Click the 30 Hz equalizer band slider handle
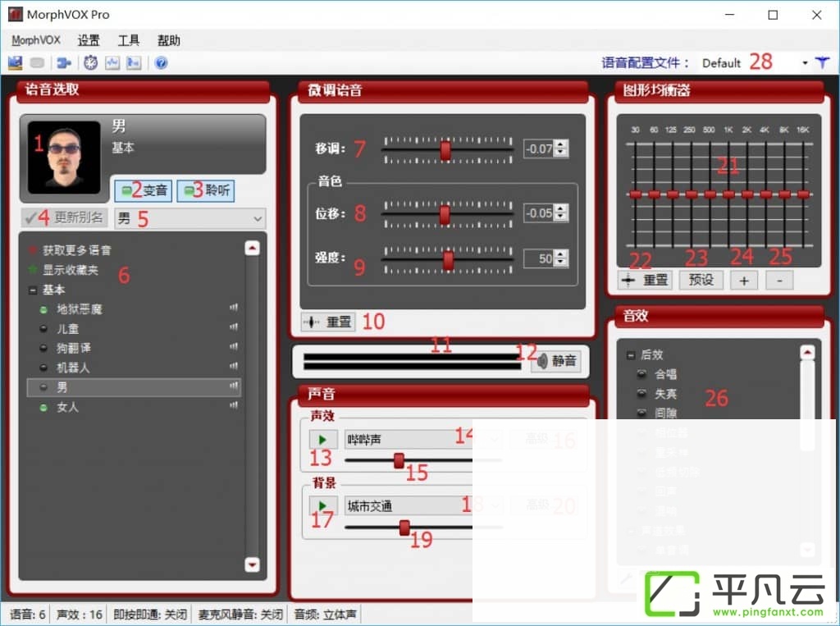 tap(636, 194)
